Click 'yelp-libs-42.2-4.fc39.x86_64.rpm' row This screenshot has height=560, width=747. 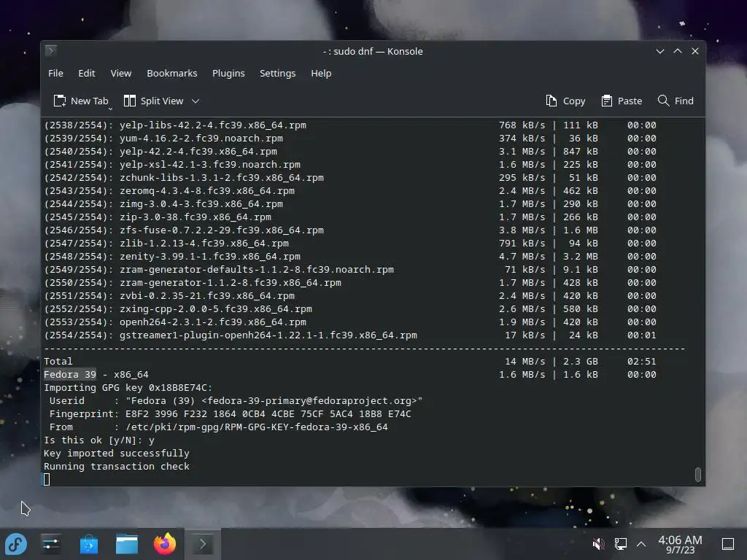pyautogui.click(x=350, y=125)
